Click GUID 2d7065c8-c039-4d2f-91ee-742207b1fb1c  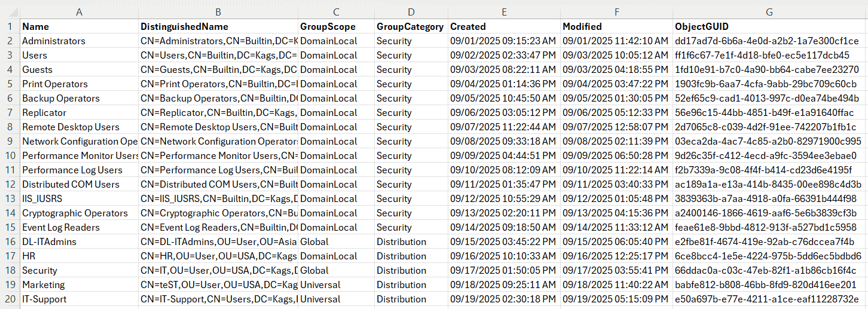point(770,127)
